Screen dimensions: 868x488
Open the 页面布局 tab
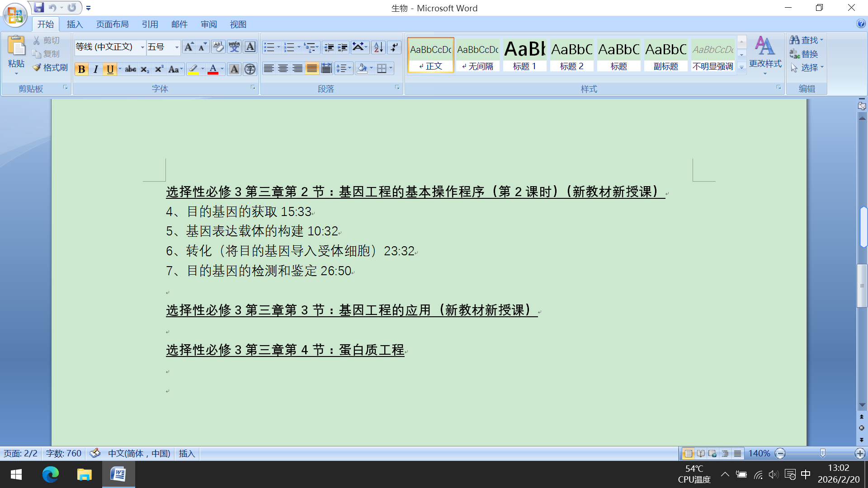tap(113, 24)
